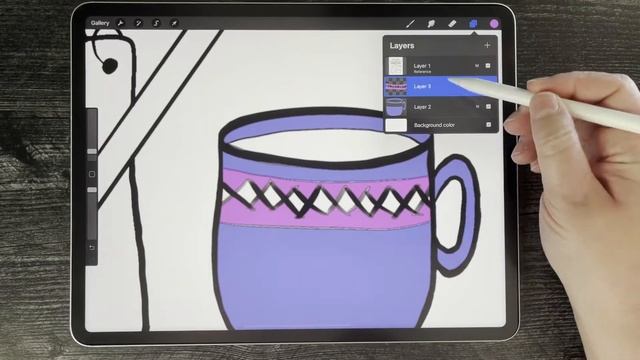Viewport: 640px width, 360px height.
Task: Activate the Selection S-shaped tool
Action: coord(156,23)
